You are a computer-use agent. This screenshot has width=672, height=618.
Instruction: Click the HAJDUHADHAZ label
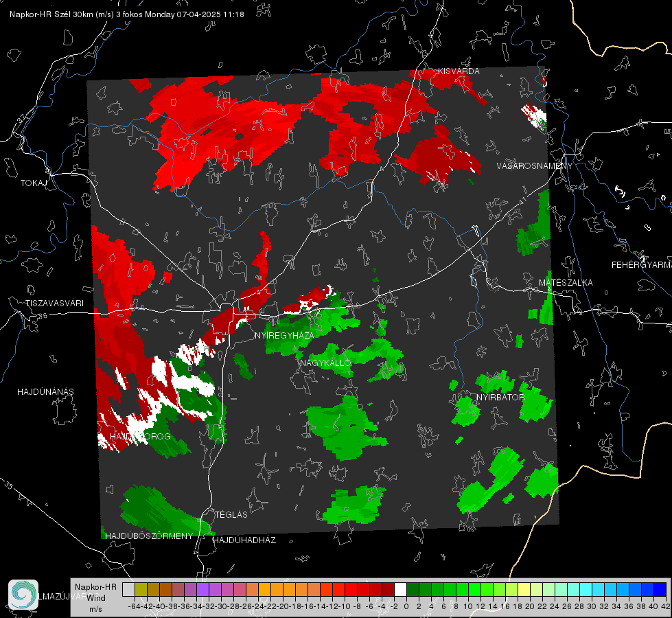pos(244,540)
